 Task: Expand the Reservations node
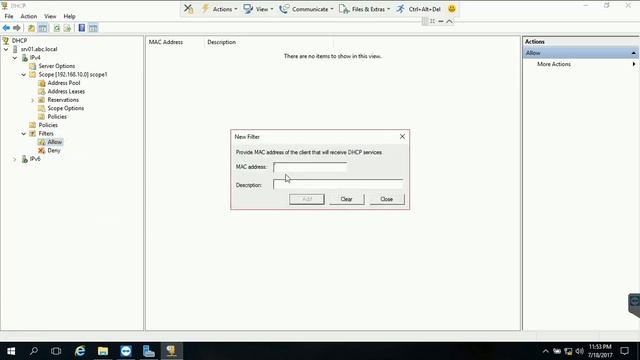(x=32, y=100)
